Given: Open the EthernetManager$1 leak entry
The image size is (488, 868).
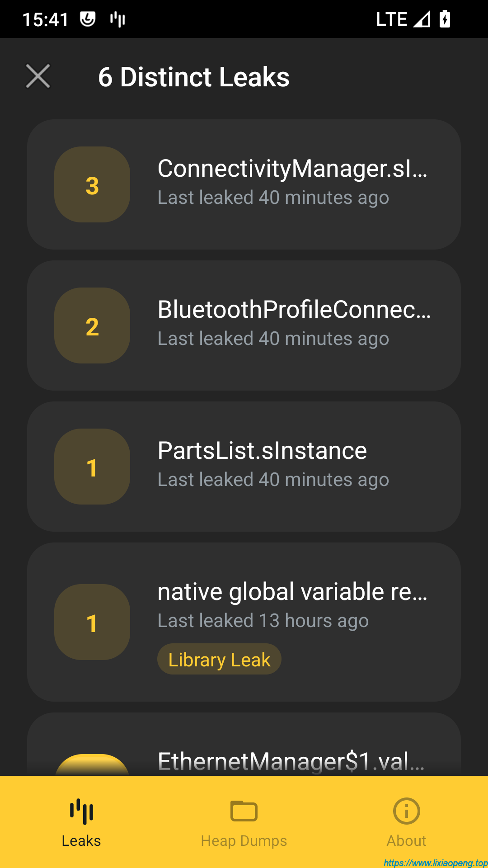Looking at the screenshot, I should [x=291, y=761].
